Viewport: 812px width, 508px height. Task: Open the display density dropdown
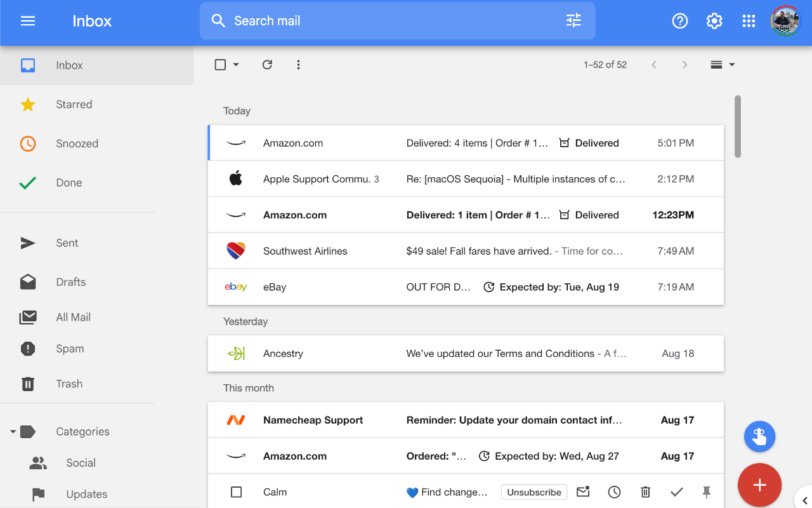pyautogui.click(x=723, y=65)
